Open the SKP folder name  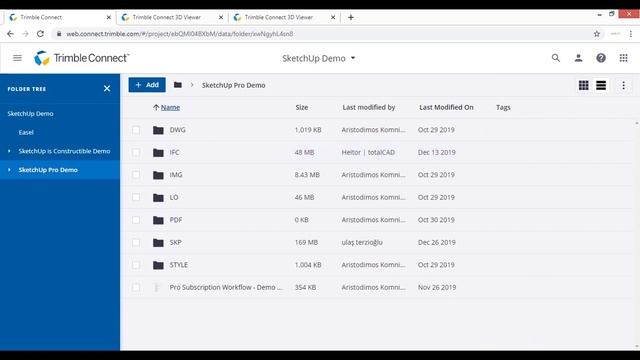[x=176, y=242]
